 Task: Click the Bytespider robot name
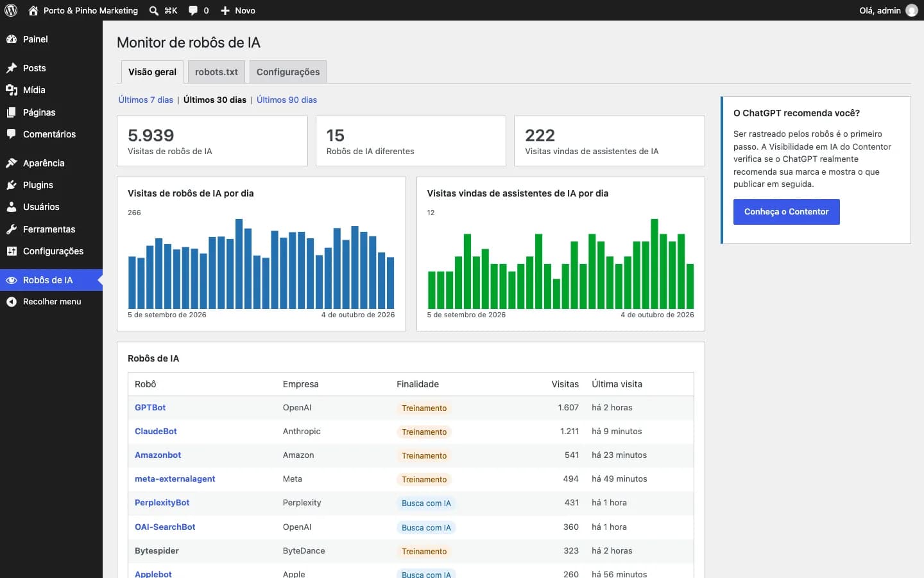[157, 551]
